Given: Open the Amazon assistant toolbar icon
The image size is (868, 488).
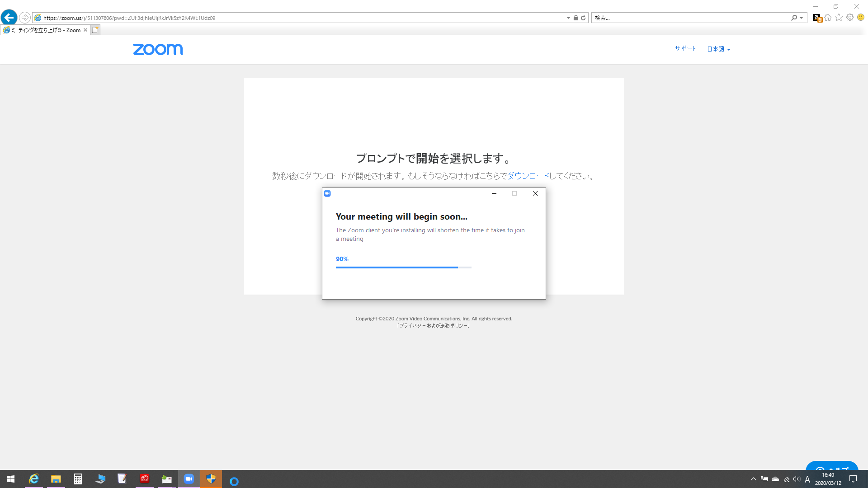Looking at the screenshot, I should point(817,18).
